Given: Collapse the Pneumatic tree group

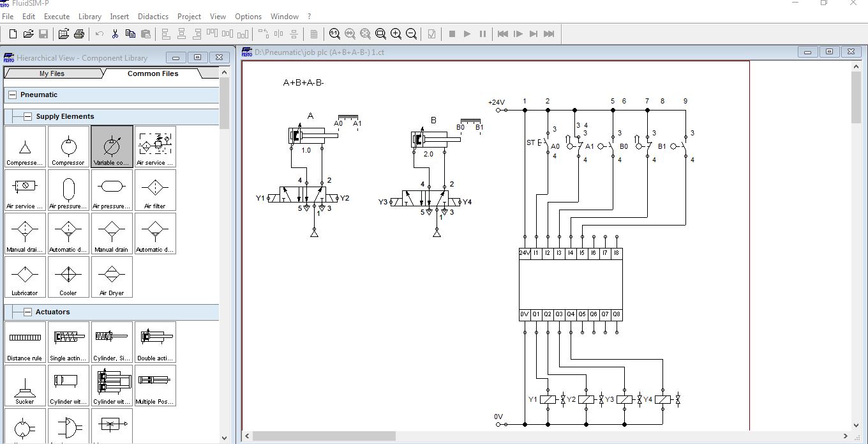Looking at the screenshot, I should coord(12,95).
